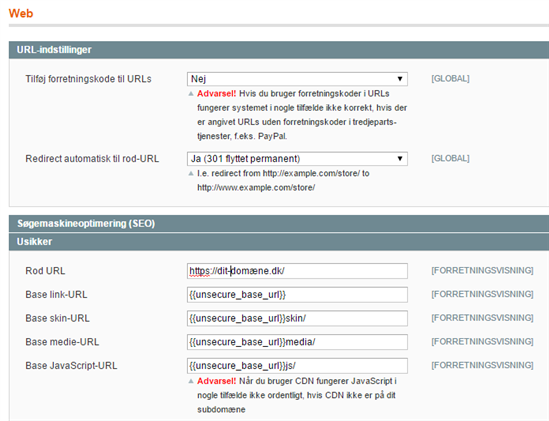Collapse the URL-indstillinger section header
Image resolution: width=549 pixels, height=421 pixels.
click(x=279, y=50)
